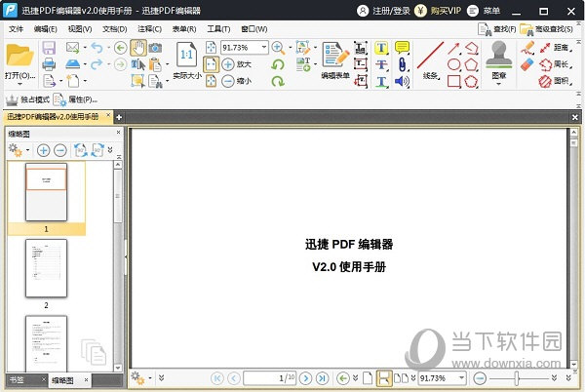This screenshot has height=392, width=585.
Task: Open the status bar 91.73% zoom dropdown
Action: click(461, 377)
